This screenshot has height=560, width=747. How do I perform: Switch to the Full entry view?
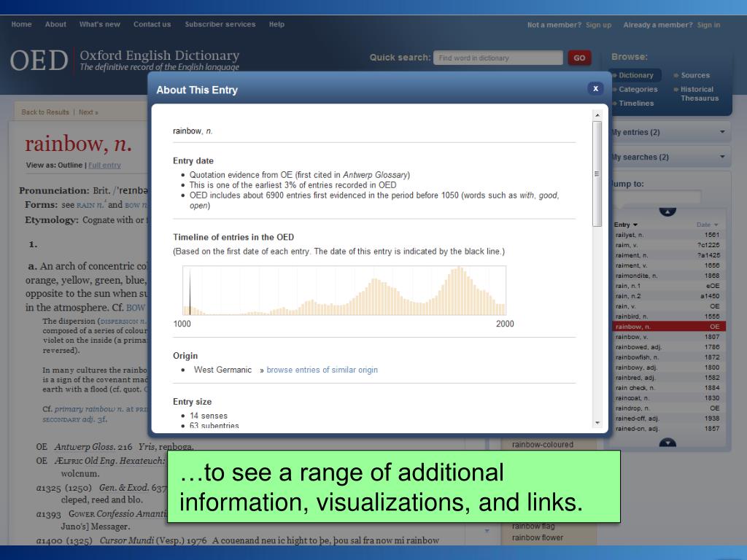point(104,166)
